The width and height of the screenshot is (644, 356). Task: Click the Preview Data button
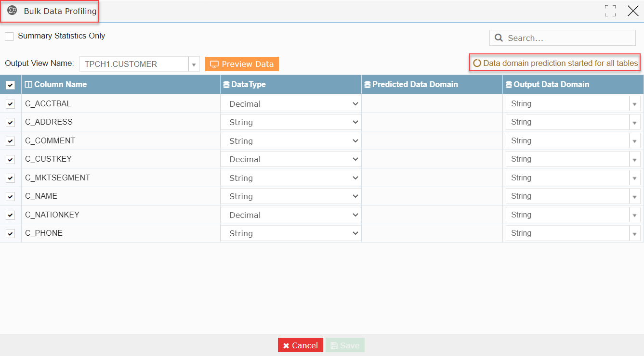(242, 64)
